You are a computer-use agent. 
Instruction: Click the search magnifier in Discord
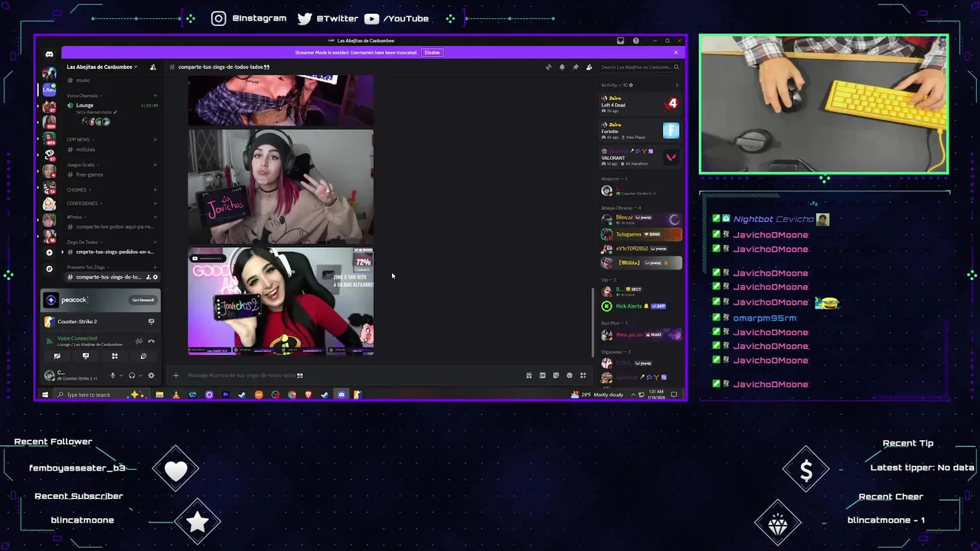click(676, 67)
